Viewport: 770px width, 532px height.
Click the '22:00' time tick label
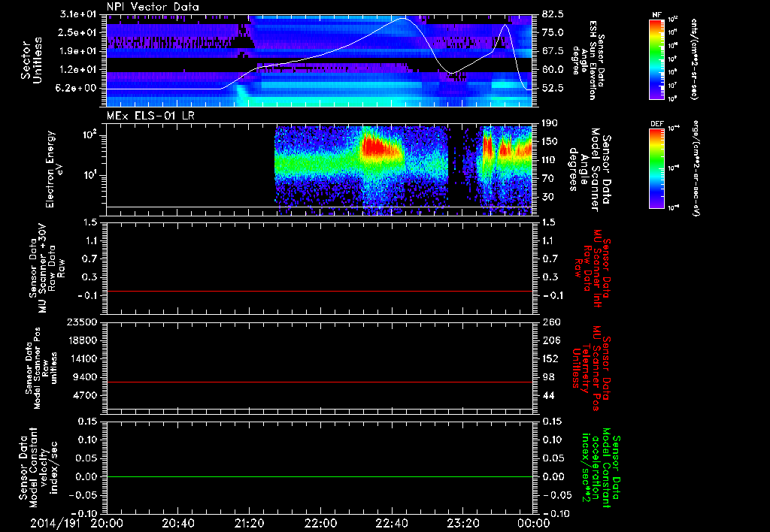click(x=320, y=523)
